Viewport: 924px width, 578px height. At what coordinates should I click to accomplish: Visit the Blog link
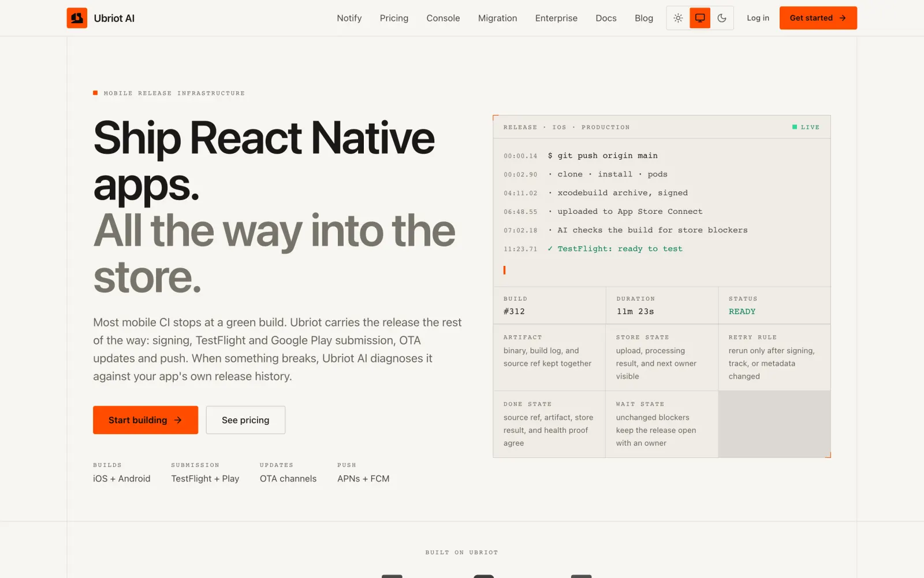[644, 18]
